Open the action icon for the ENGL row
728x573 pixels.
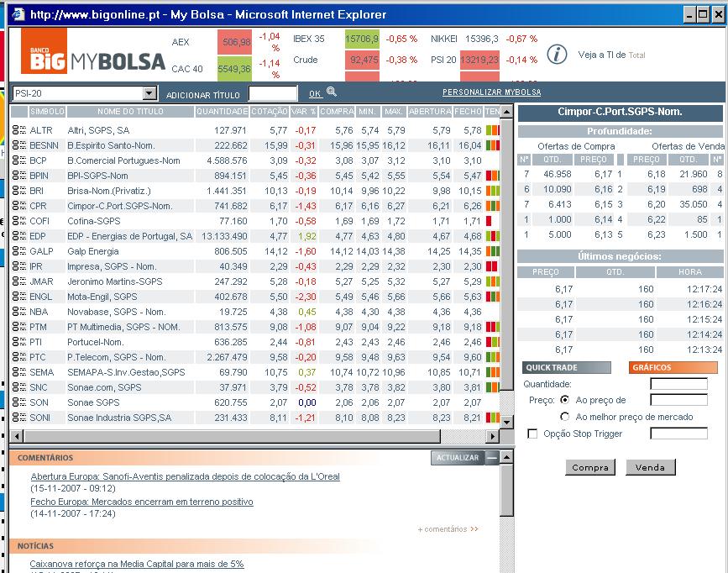pyautogui.click(x=19, y=296)
